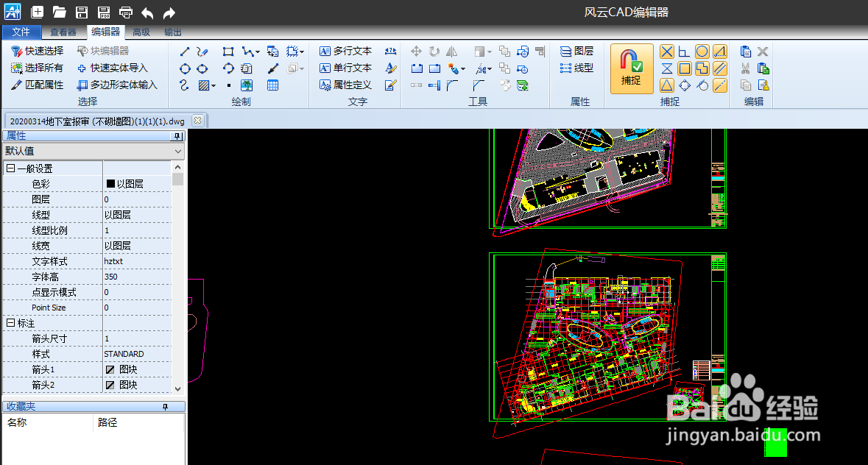Click the 选择所有 button
This screenshot has width=868, height=465.
[x=38, y=68]
